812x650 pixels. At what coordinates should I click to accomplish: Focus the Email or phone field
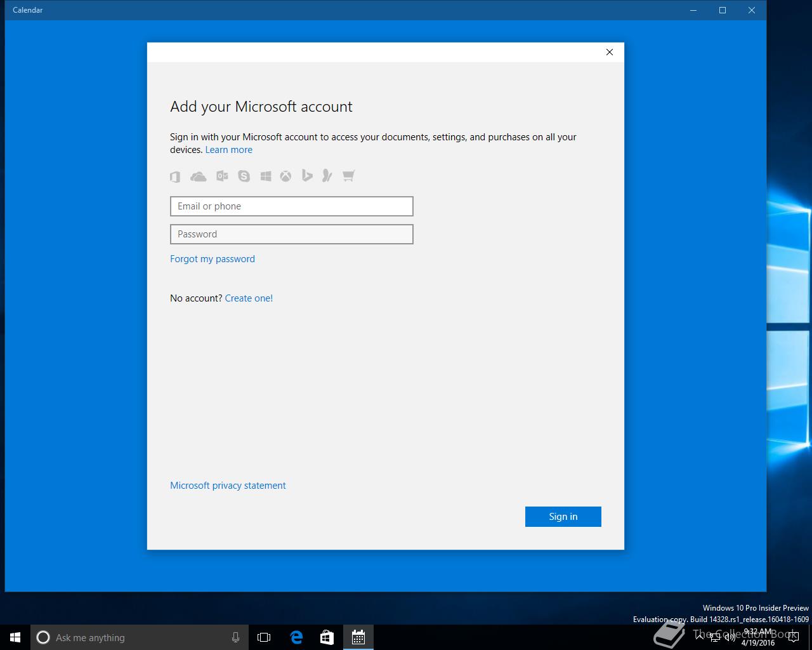click(x=292, y=206)
